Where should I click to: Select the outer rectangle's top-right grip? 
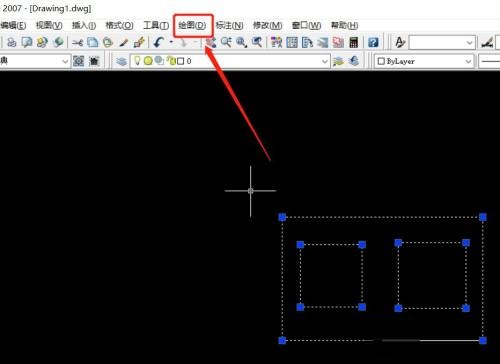pos(483,217)
